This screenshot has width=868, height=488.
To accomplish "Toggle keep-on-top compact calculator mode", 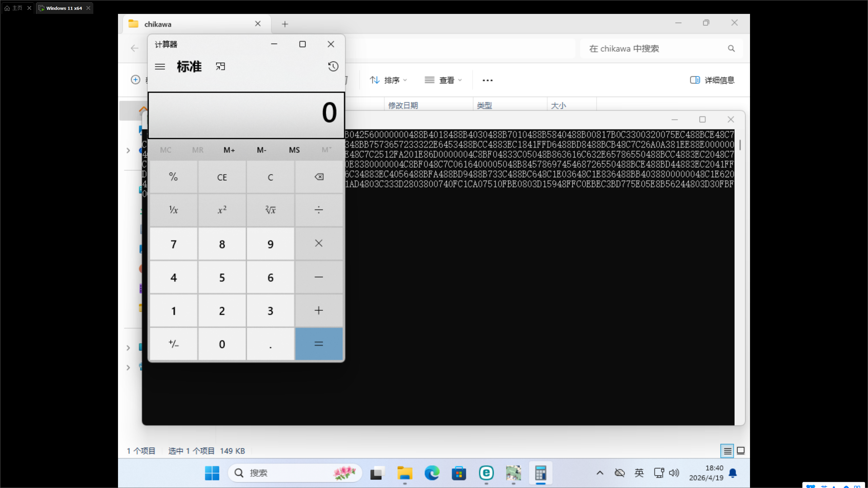I will click(220, 66).
